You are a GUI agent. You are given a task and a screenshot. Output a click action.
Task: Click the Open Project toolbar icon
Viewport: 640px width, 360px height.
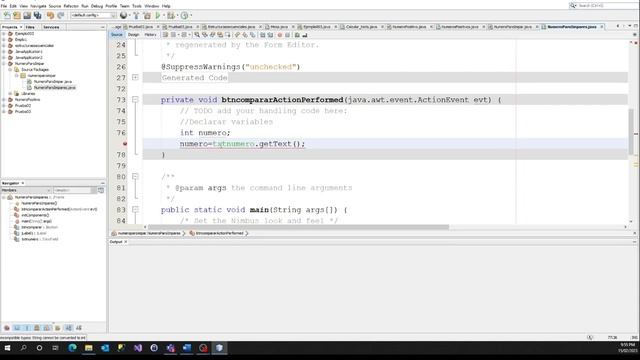pyautogui.click(x=27, y=16)
